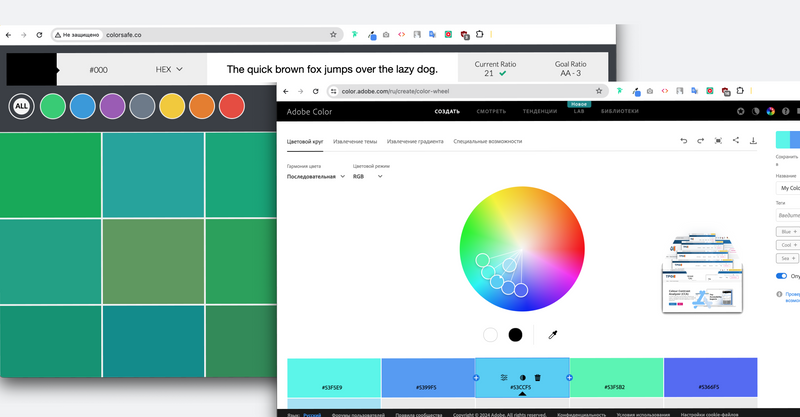Screen dimensions: 800x417
Task: Pick the olive green tile in Color Safe grid
Action: pyautogui.click(x=153, y=261)
